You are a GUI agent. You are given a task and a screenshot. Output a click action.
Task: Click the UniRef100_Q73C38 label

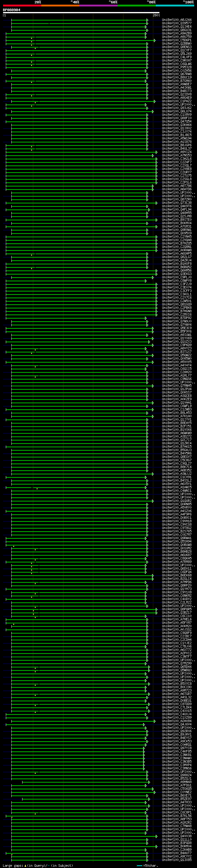177,203
